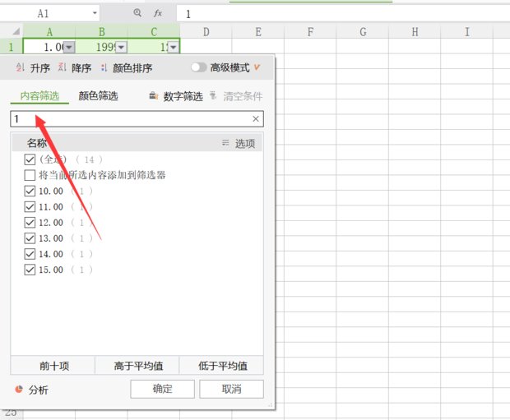Expand the 高级模式 V chevron
This screenshot has height=420, width=510.
click(257, 67)
